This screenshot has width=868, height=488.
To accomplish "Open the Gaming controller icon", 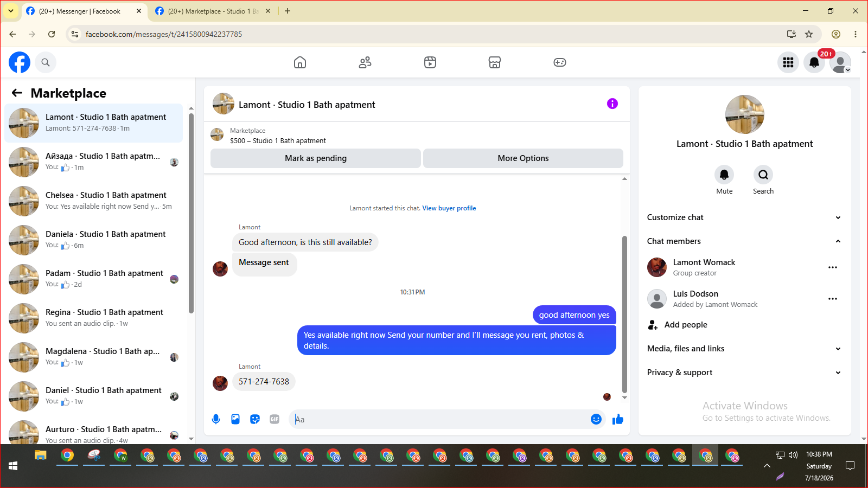I will (x=560, y=62).
